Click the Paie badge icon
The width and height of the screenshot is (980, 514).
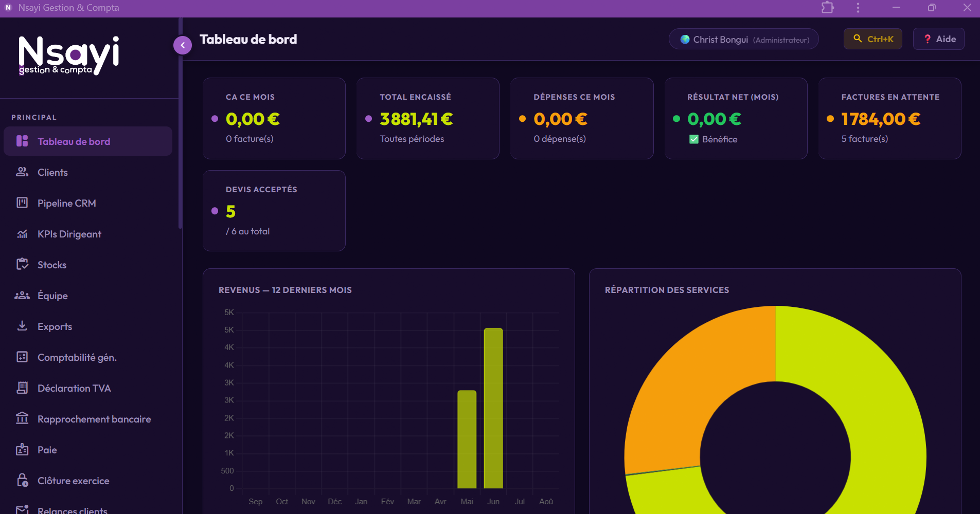[x=22, y=449]
